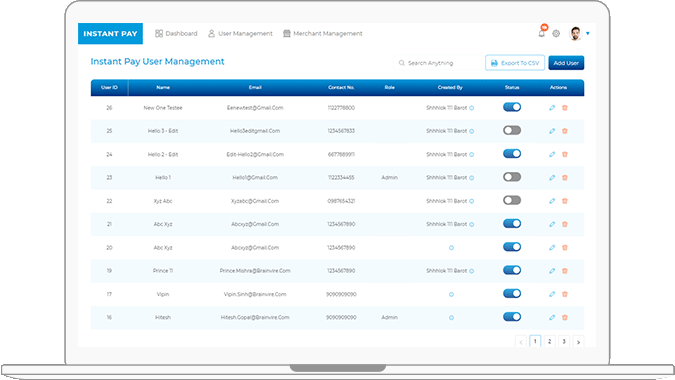Screen dimensions: 675x380
Task: Click Export To CSV button
Action: (x=515, y=63)
